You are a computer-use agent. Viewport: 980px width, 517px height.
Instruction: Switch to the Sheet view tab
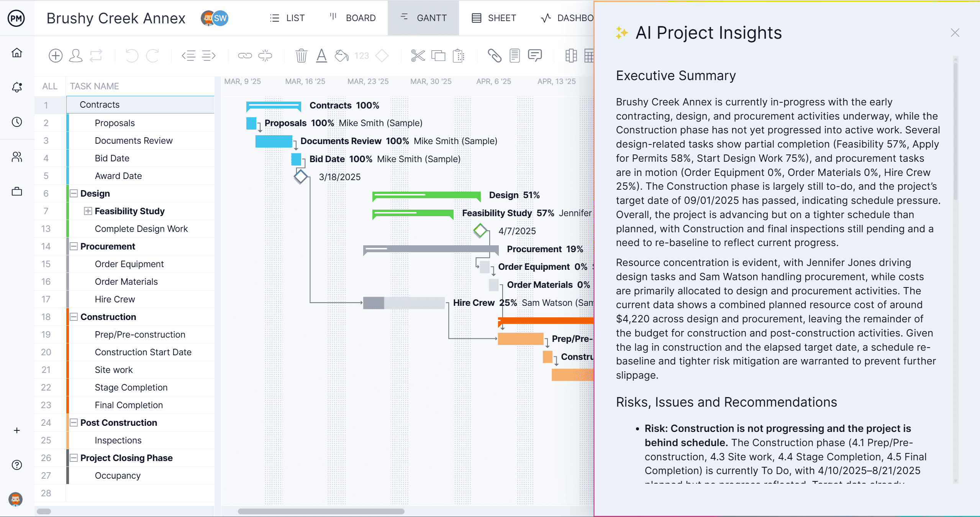494,18
